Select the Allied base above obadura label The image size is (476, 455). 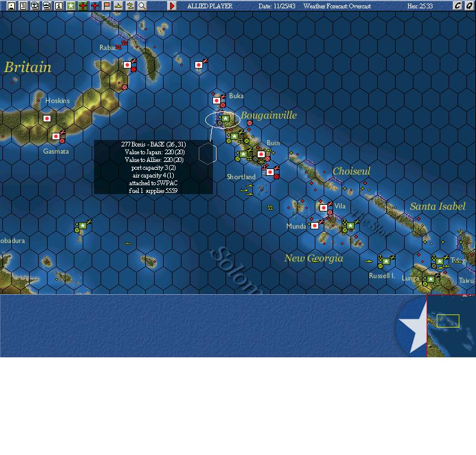[83, 226]
